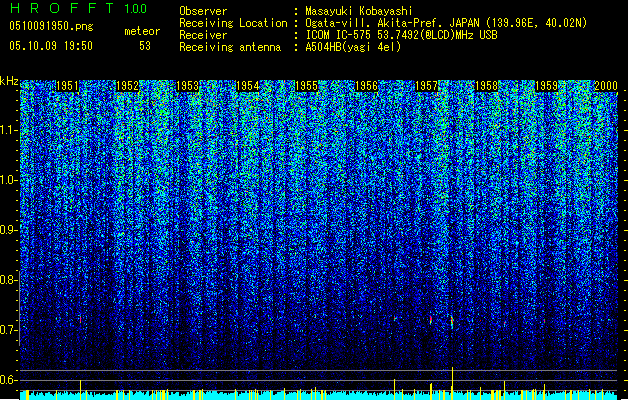The image size is (629, 400).
Task: Click the 1957 time marker
Action: [426, 86]
